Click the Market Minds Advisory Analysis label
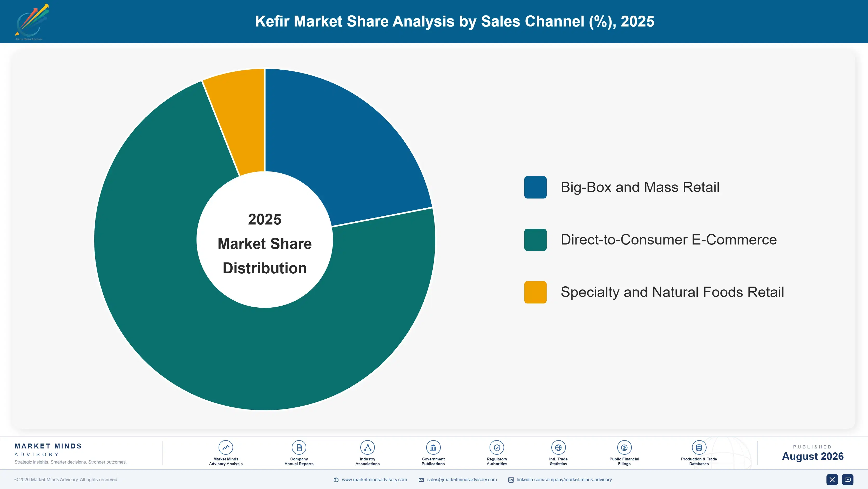The width and height of the screenshot is (868, 489). pos(226,461)
